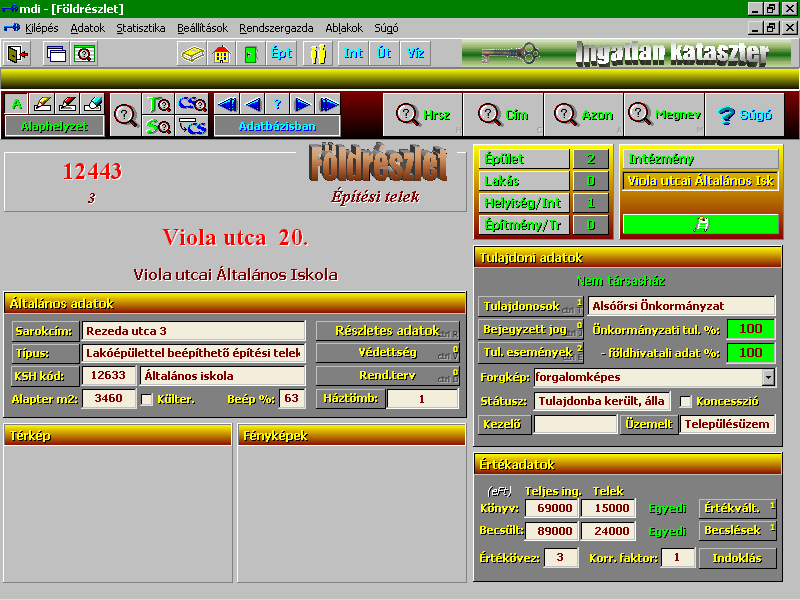Open the cascading windows icon
The image size is (800, 600).
56,54
